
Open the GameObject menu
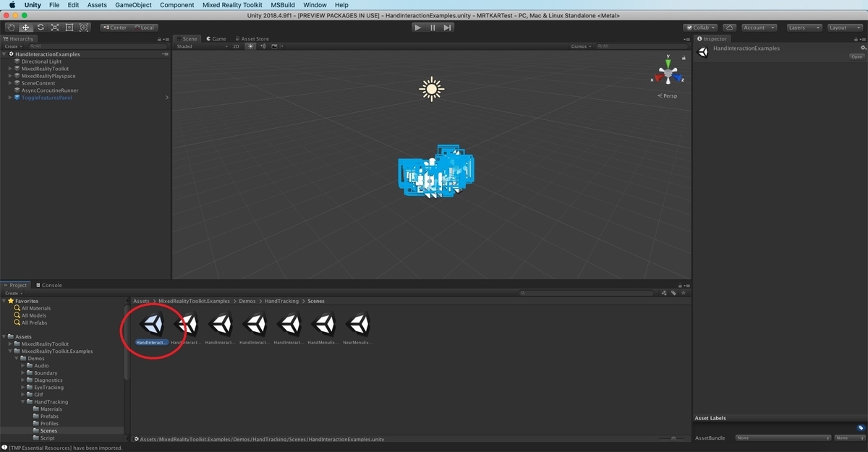(134, 5)
